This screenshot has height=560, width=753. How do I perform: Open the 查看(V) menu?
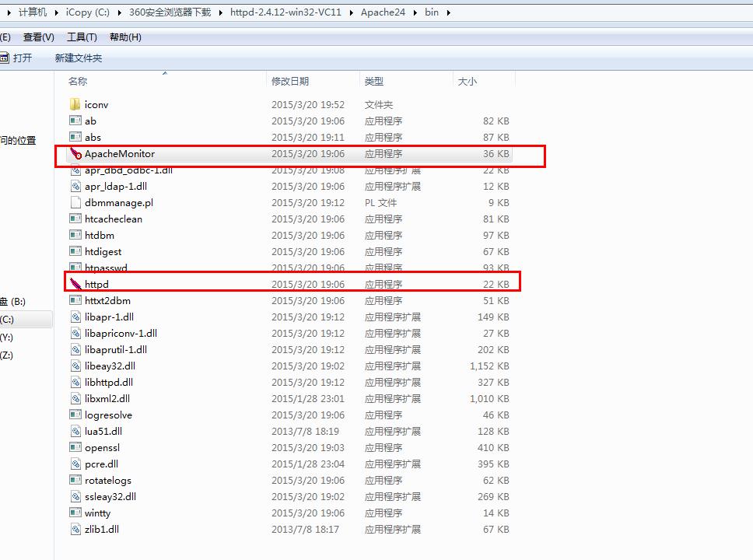tap(38, 37)
